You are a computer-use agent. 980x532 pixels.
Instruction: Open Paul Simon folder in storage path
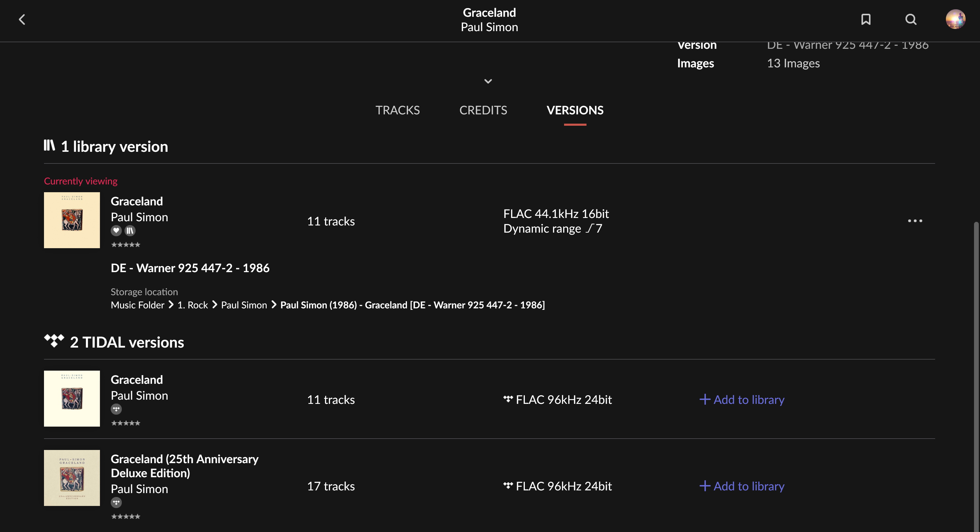click(244, 305)
